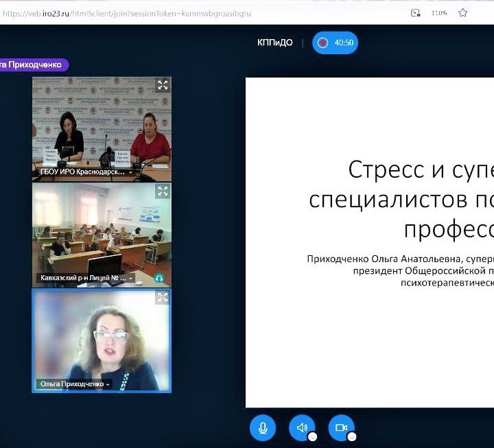
Task: Click the КППиДО meeting title
Action: [x=275, y=43]
